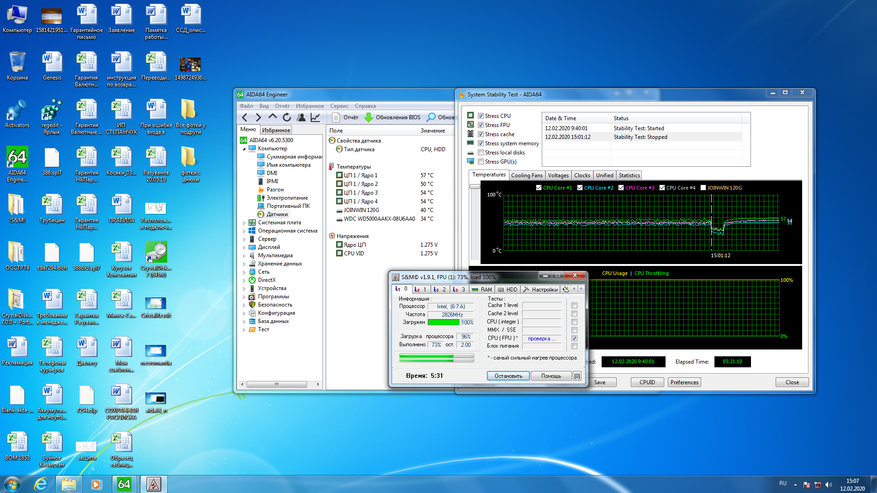Switch to the Cooling Fans tab
This screenshot has height=493, width=877.
click(x=527, y=175)
